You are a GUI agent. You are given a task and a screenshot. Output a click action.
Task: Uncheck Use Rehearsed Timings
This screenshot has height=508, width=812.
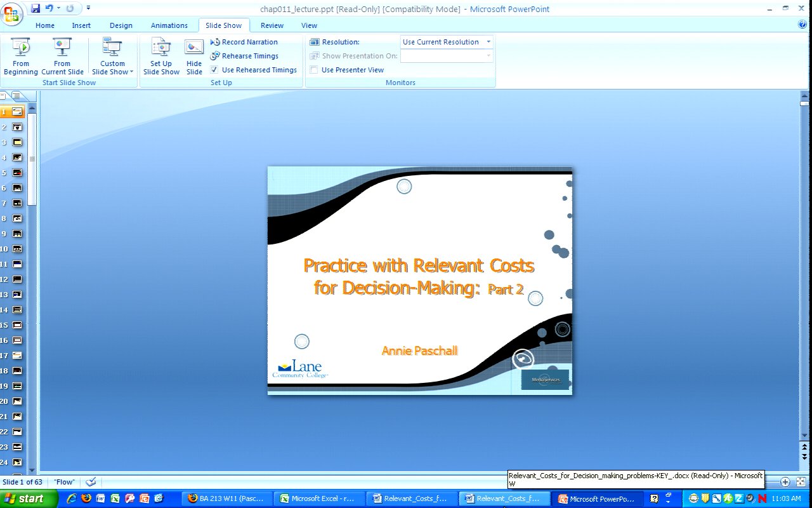[x=214, y=70]
